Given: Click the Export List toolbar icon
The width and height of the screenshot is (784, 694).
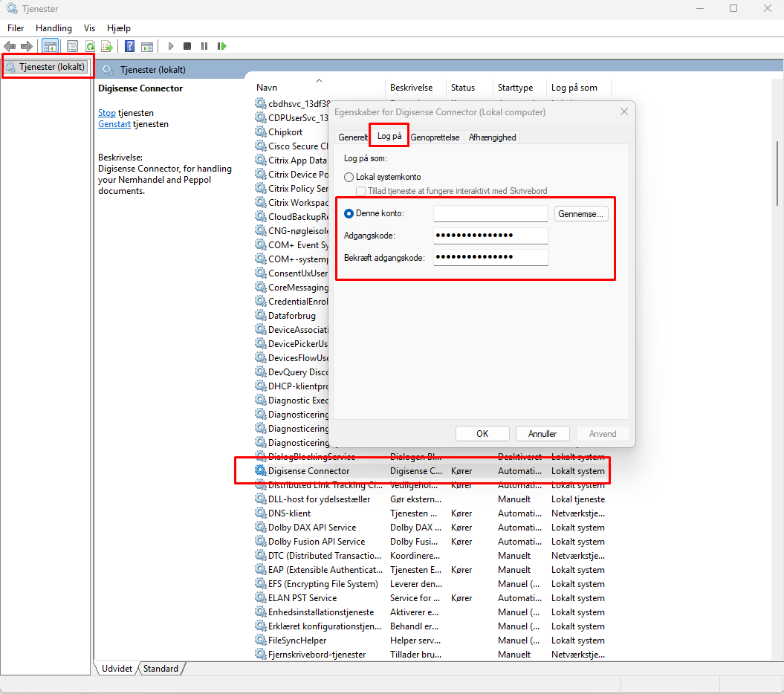Looking at the screenshot, I should [x=107, y=47].
